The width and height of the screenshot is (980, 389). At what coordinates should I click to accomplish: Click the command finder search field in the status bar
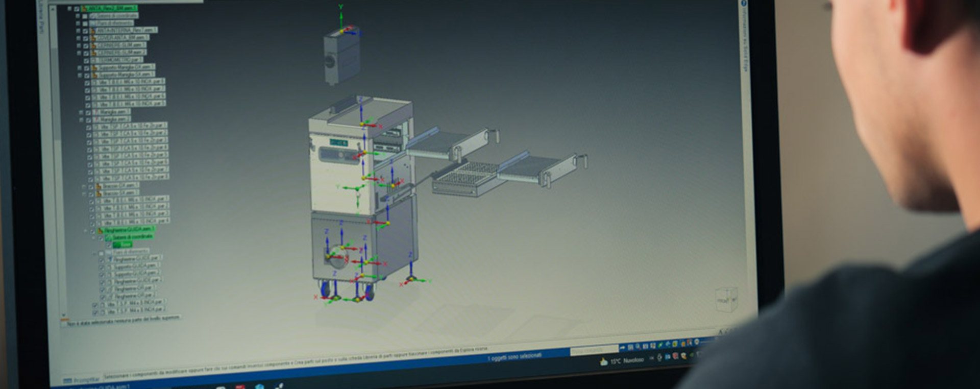pyautogui.click(x=594, y=350)
